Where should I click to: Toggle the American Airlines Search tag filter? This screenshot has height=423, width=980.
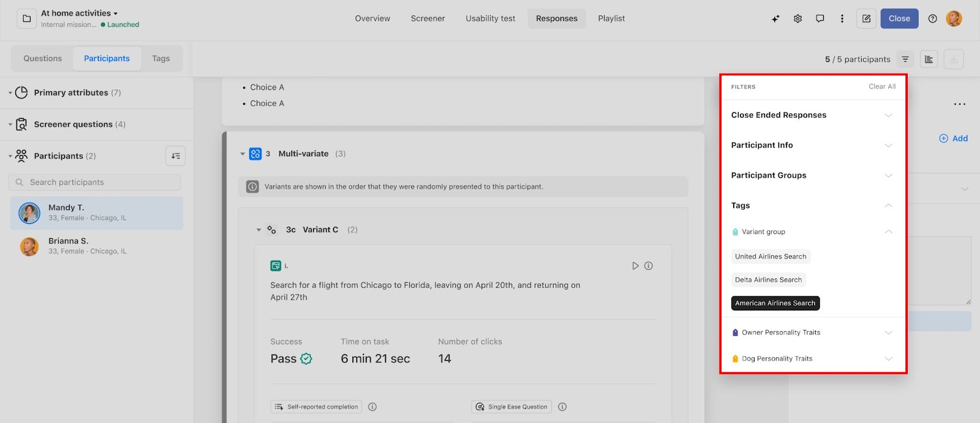[x=775, y=303]
